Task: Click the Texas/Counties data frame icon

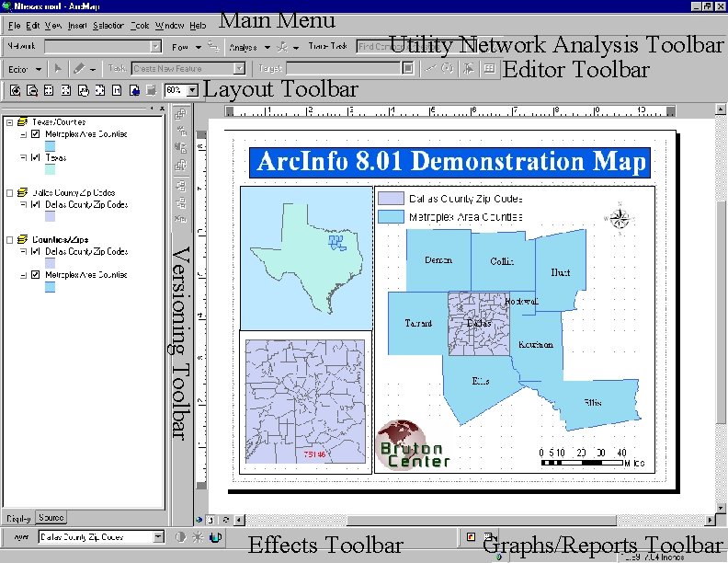Action: (22, 122)
